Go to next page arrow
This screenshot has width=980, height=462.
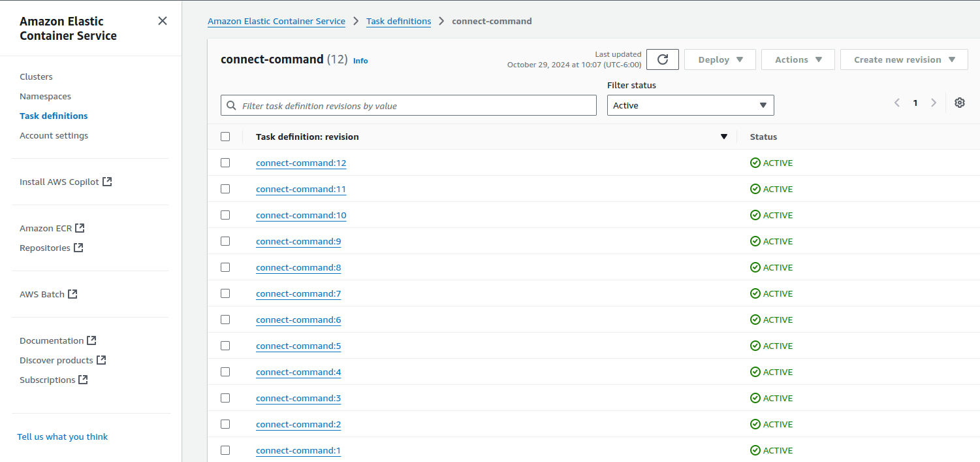(934, 103)
